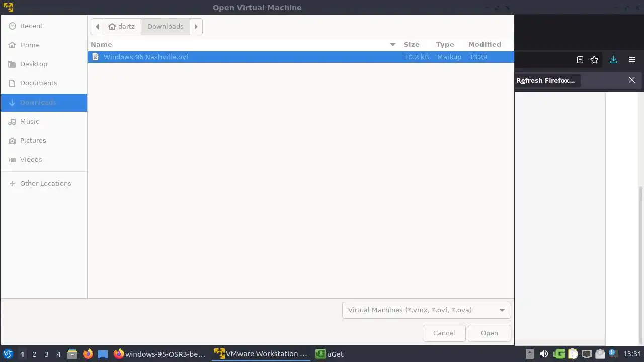The height and width of the screenshot is (362, 644).
Task: Go to dartz home folder in path bar
Action: 122,26
